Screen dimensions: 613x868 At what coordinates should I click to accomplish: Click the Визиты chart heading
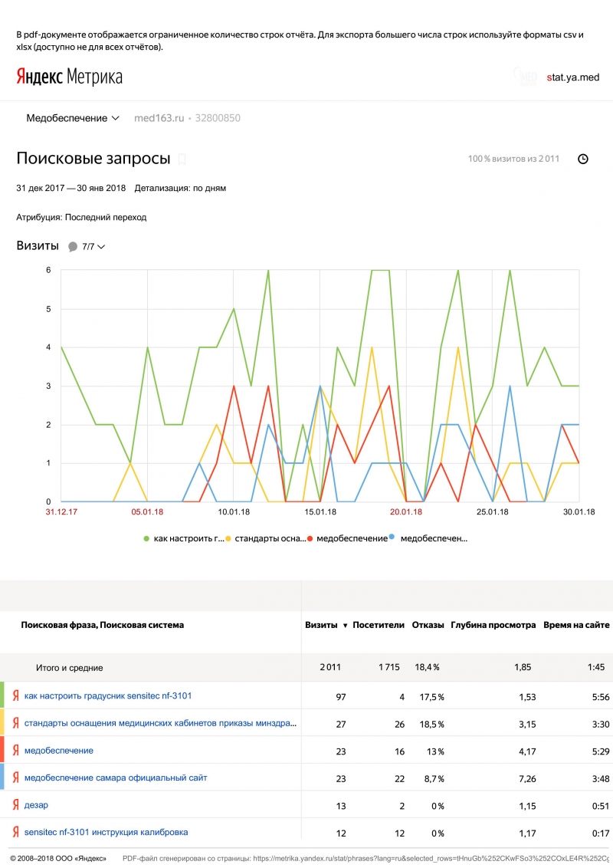click(x=37, y=246)
